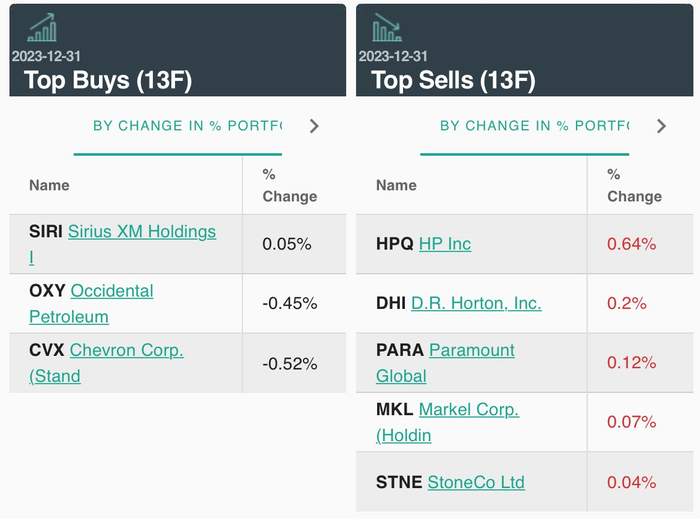The height and width of the screenshot is (519, 700).
Task: Click the falling chart icon above Top Sells
Action: 386,27
